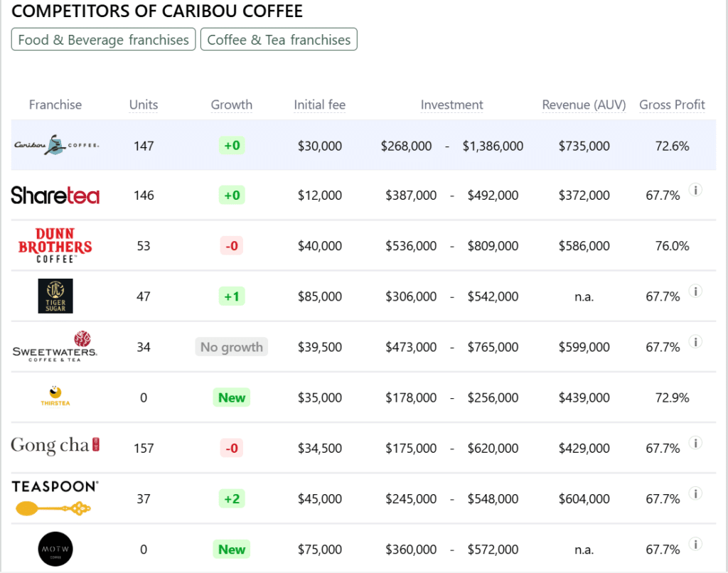
Task: Open the MOTW Coffee logo
Action: coord(55,549)
